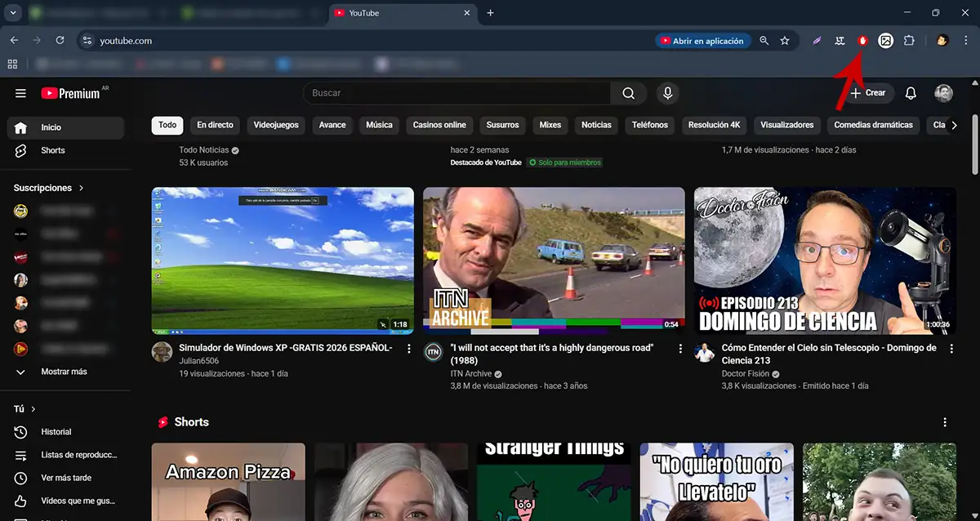980x521 pixels.
Task: Open Historial from the sidebar
Action: coord(54,431)
